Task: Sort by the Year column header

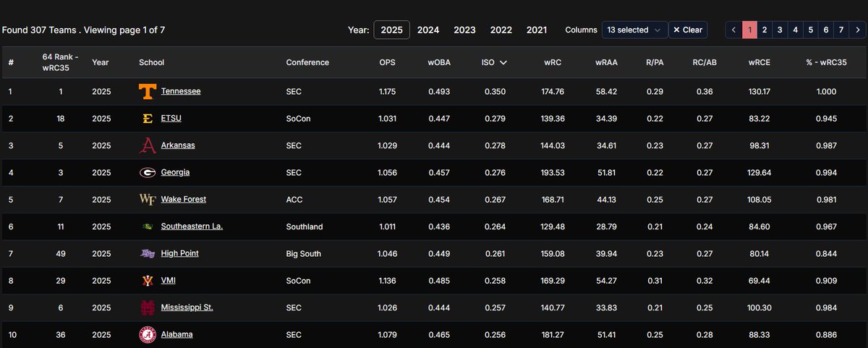Action: point(100,62)
